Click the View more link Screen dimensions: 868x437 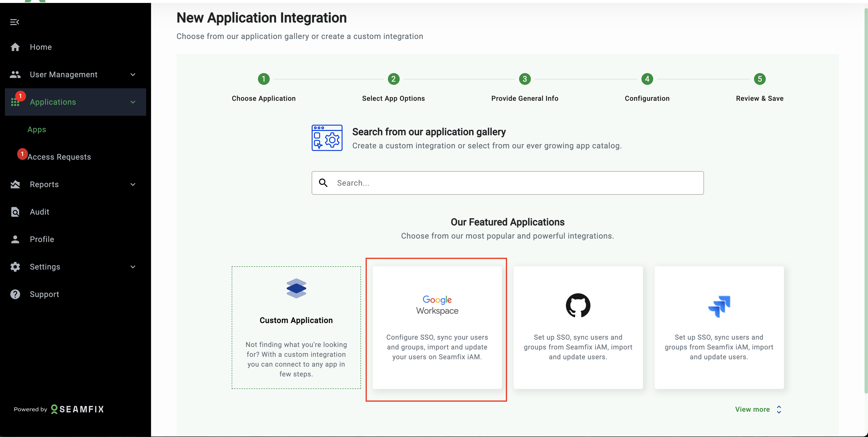tap(752, 409)
